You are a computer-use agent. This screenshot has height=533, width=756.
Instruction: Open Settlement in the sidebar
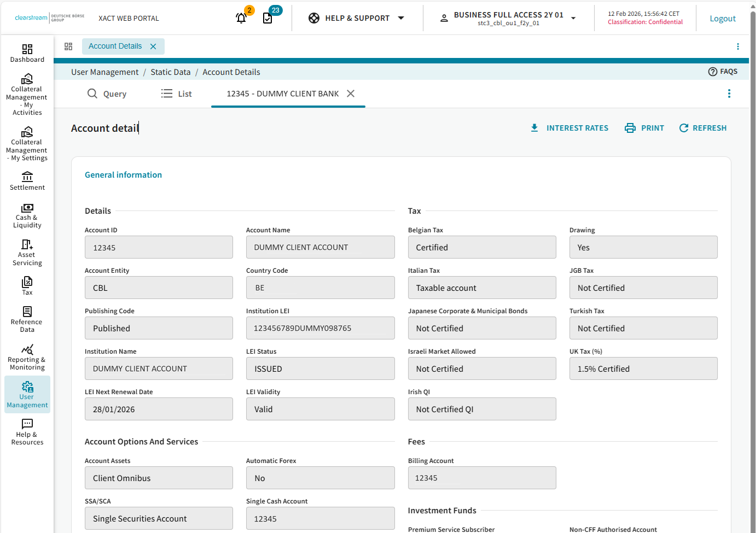[x=27, y=181]
